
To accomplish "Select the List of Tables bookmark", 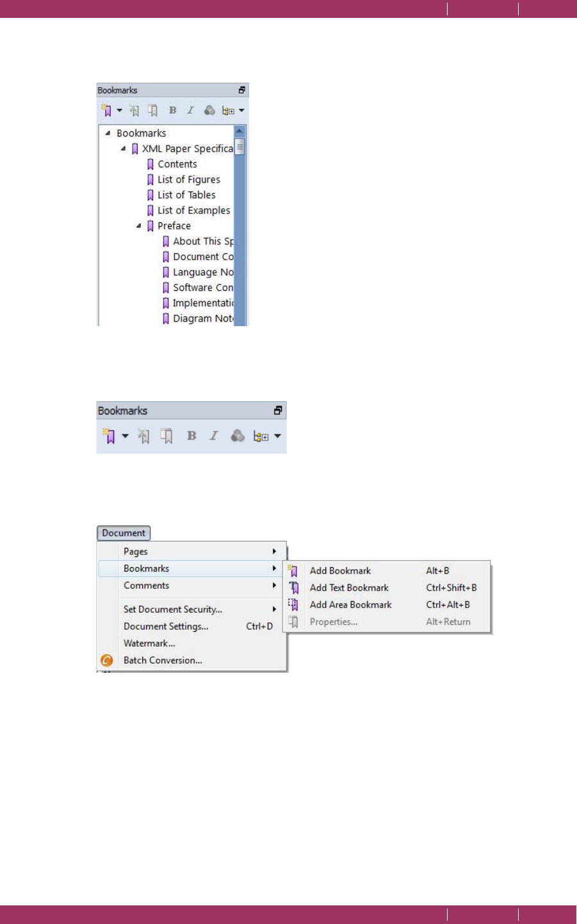I will [x=186, y=195].
